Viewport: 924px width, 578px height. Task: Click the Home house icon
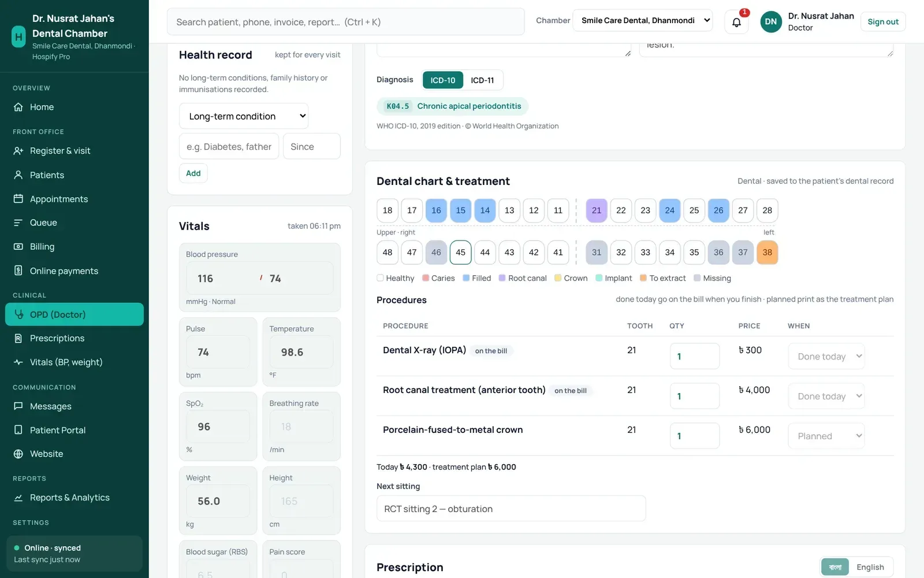[x=18, y=107]
